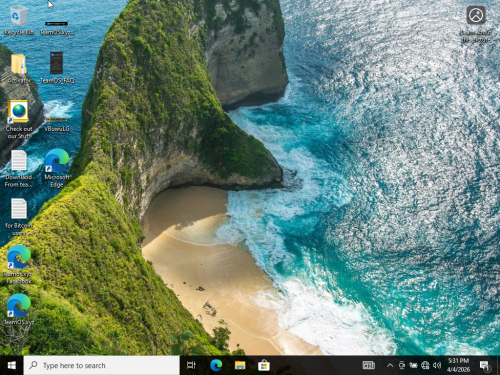
Task: Select the TeamOS_FAQ file icon
Action: tap(57, 68)
